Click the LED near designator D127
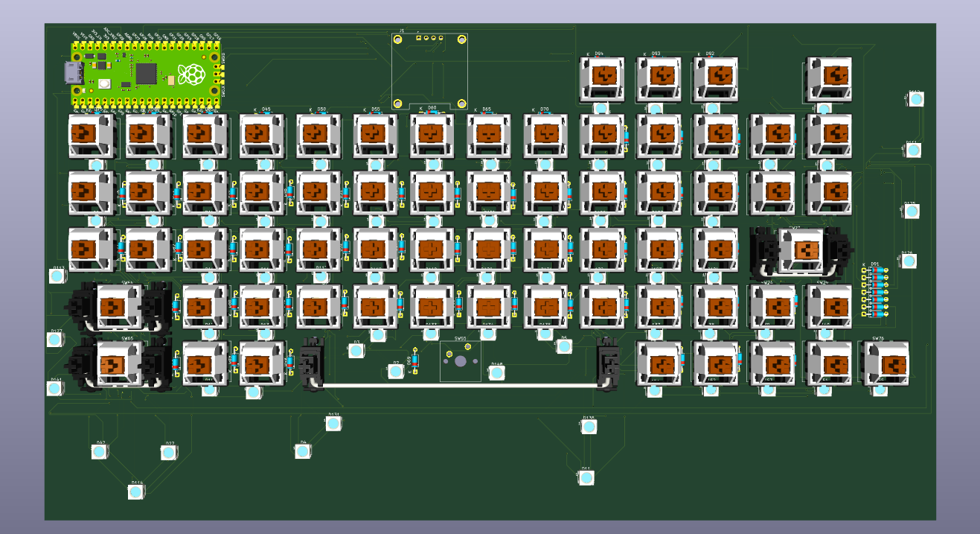This screenshot has width=980, height=534. click(x=55, y=340)
